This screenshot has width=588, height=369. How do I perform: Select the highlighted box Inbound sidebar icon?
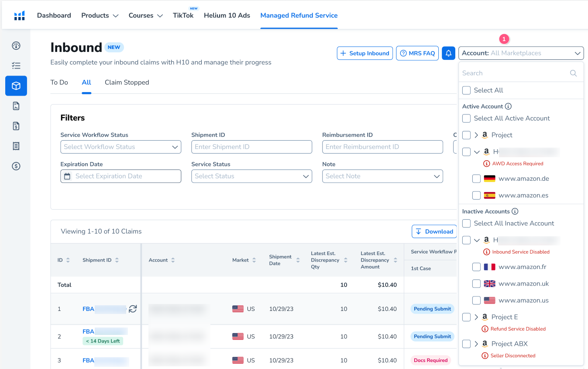pyautogui.click(x=16, y=86)
